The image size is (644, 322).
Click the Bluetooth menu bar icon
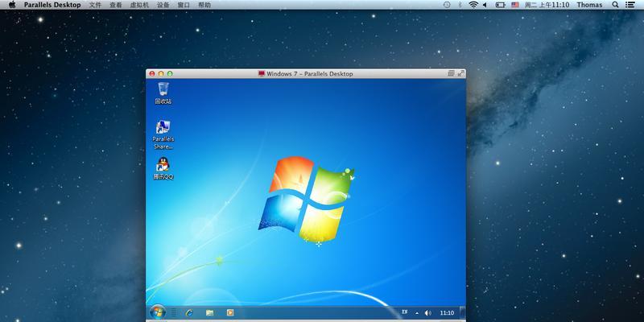tap(460, 5)
